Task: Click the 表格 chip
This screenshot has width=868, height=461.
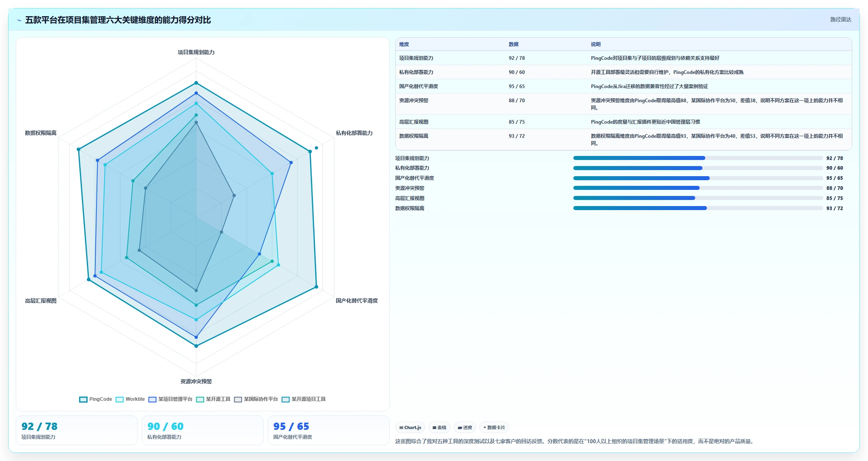Action: (x=439, y=427)
